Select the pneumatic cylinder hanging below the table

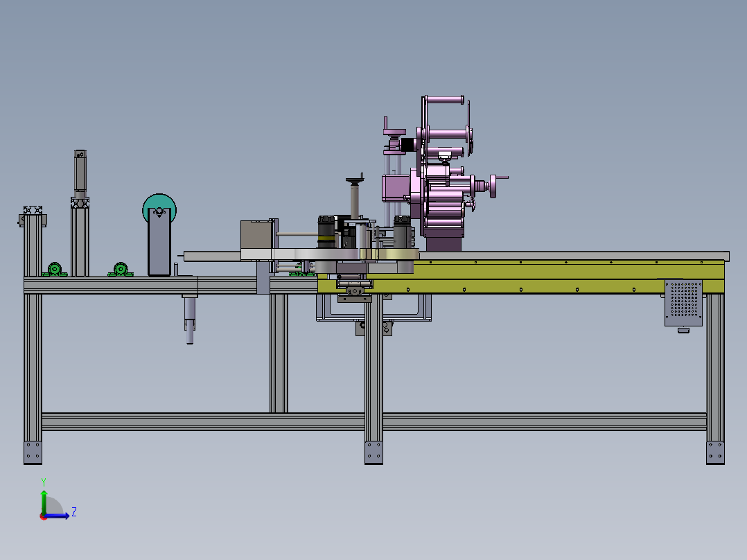[190, 318]
